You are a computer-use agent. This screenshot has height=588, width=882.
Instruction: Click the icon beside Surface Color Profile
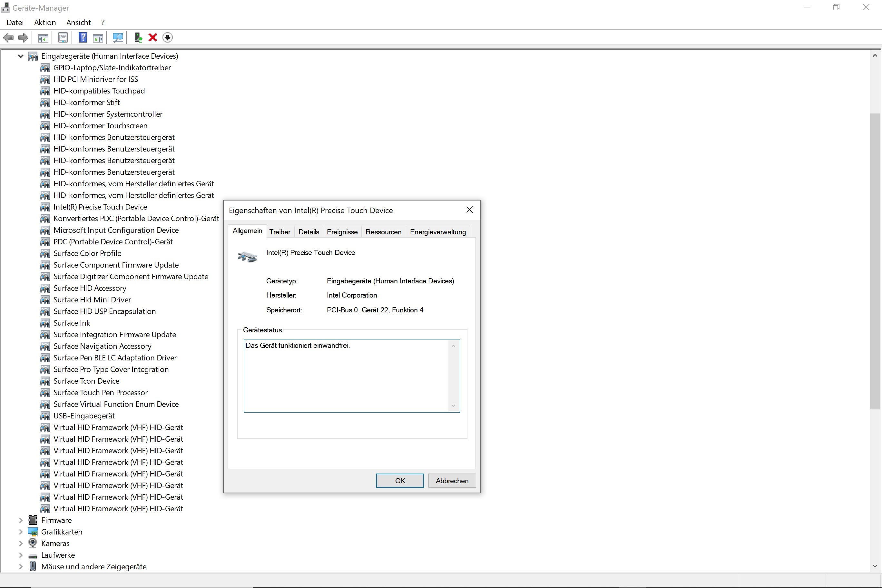[x=45, y=253]
